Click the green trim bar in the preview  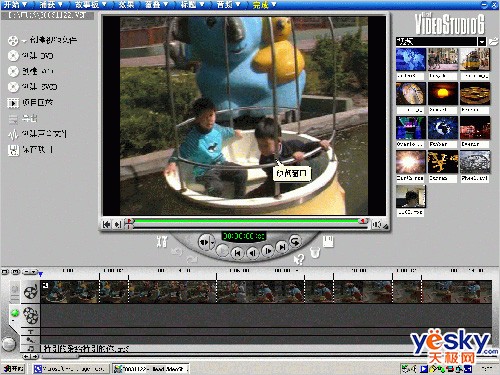tap(246, 221)
